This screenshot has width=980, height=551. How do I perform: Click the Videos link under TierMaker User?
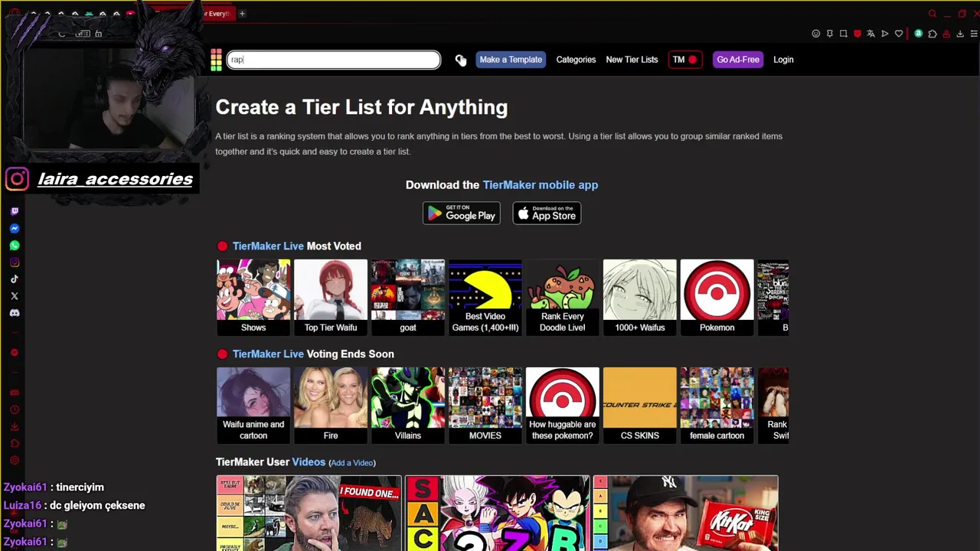click(309, 462)
